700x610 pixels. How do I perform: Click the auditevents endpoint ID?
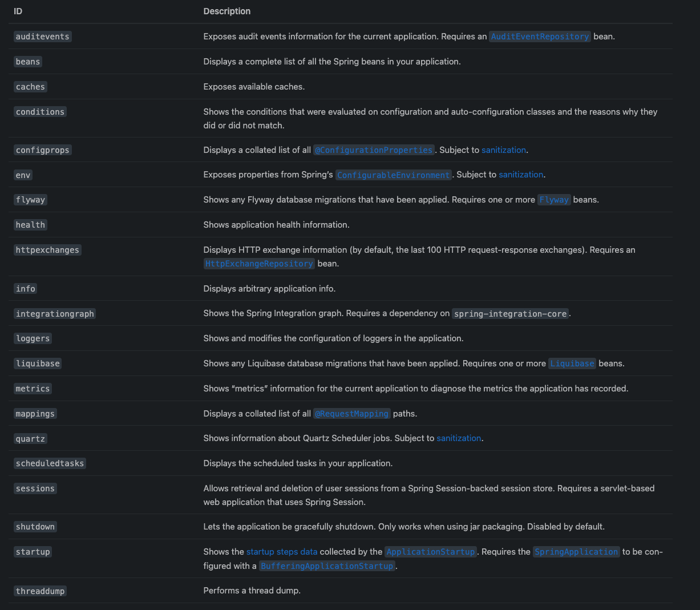(x=43, y=37)
